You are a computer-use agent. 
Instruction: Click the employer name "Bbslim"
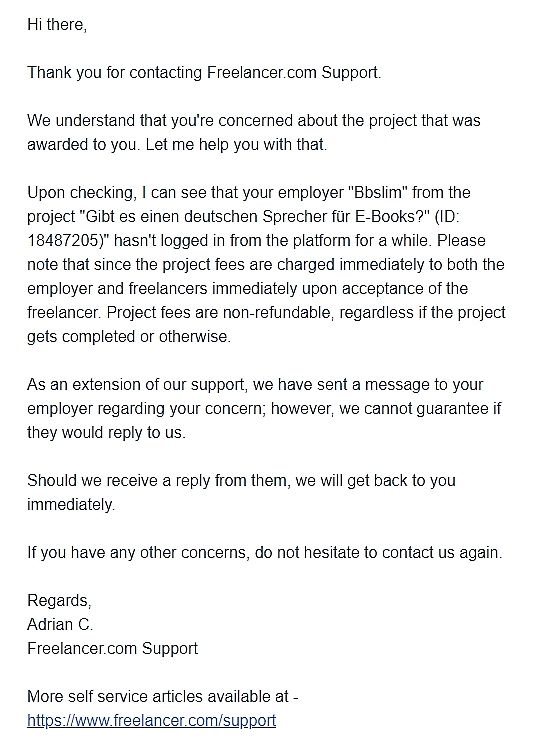tap(377, 193)
